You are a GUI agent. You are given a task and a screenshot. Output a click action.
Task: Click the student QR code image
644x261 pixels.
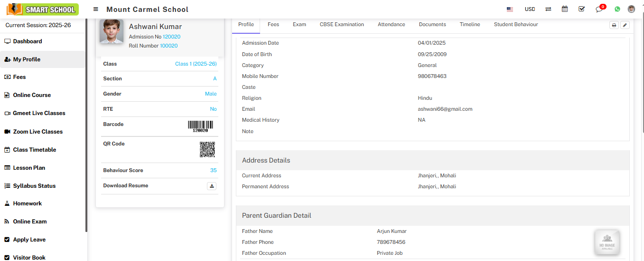207,150
